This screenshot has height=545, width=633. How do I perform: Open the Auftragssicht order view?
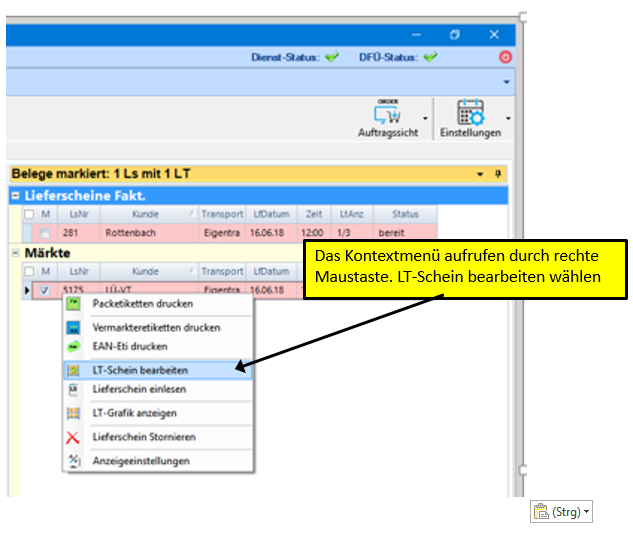[x=388, y=118]
